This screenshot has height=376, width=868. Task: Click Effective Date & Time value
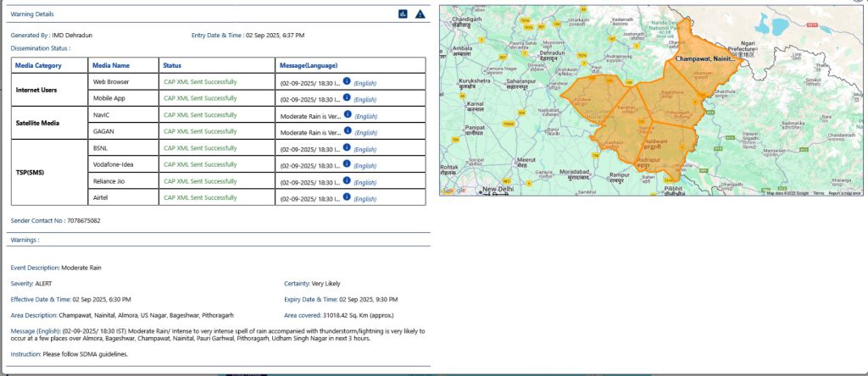tap(102, 300)
